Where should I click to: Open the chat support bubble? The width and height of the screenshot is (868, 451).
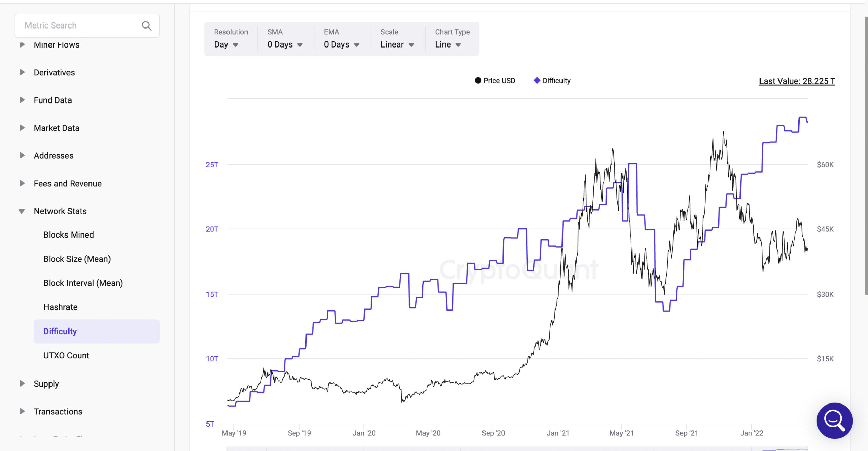click(834, 420)
